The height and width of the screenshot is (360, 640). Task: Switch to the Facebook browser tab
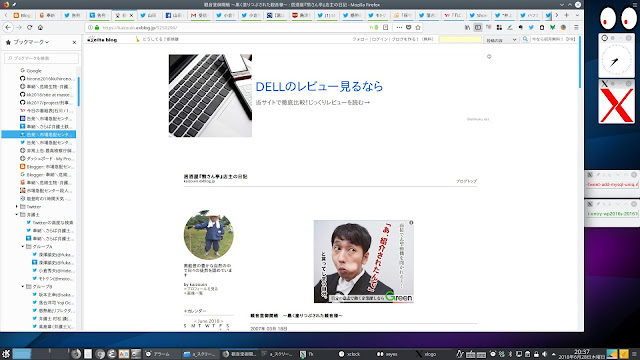tap(175, 15)
